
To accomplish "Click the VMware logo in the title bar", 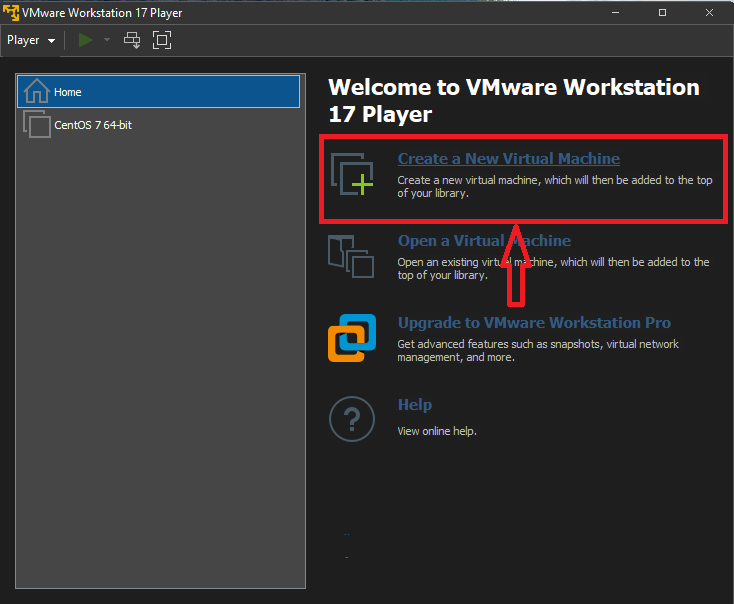I will (12, 13).
